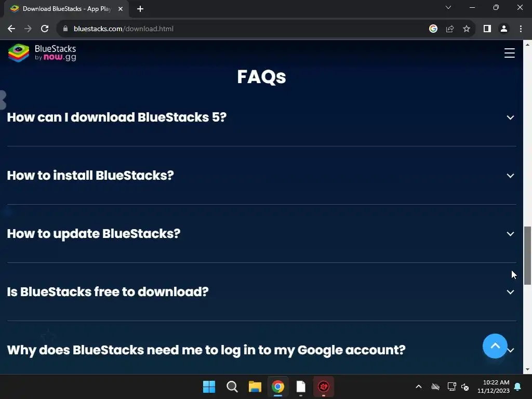Image resolution: width=532 pixels, height=399 pixels.
Task: Open the clock showing 10:22 AM
Action: (x=494, y=387)
